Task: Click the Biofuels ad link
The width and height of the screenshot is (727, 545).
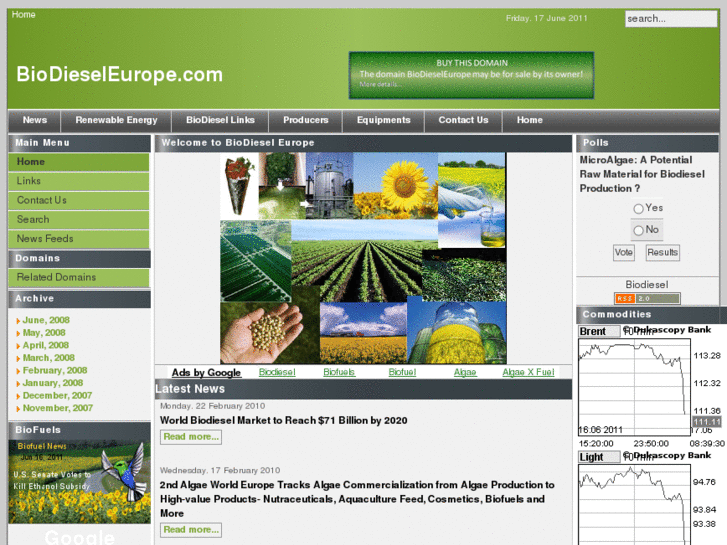Action: (339, 372)
